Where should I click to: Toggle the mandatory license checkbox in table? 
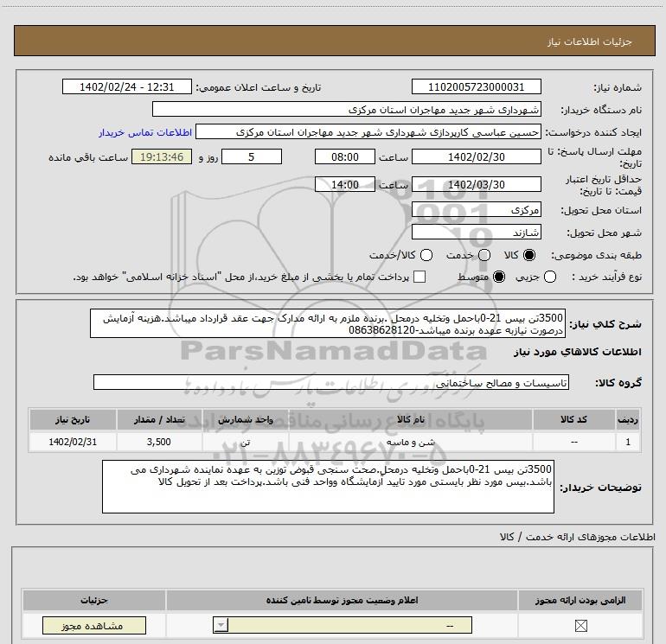pyautogui.click(x=580, y=625)
